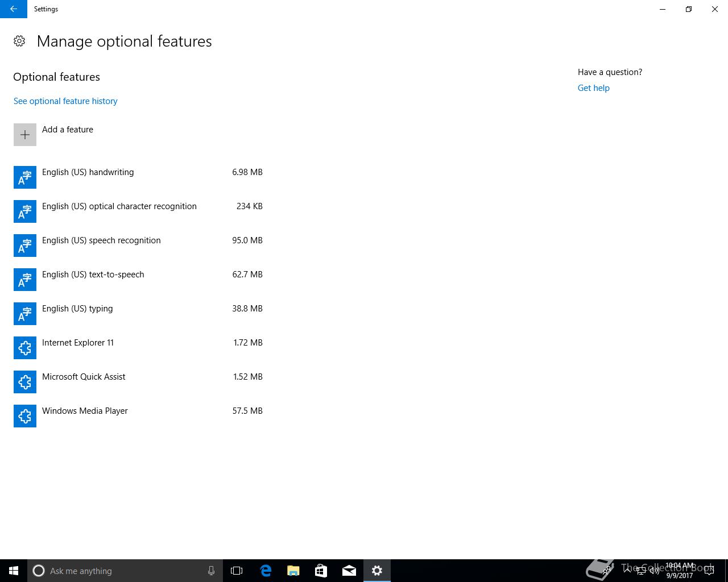Click the 57.5 MB size value
Image resolution: width=728 pixels, height=582 pixels.
247,411
